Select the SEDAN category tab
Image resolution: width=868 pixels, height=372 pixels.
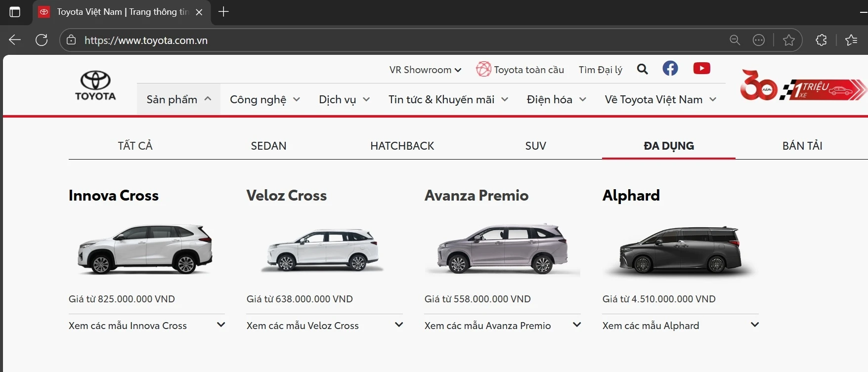[x=268, y=146]
